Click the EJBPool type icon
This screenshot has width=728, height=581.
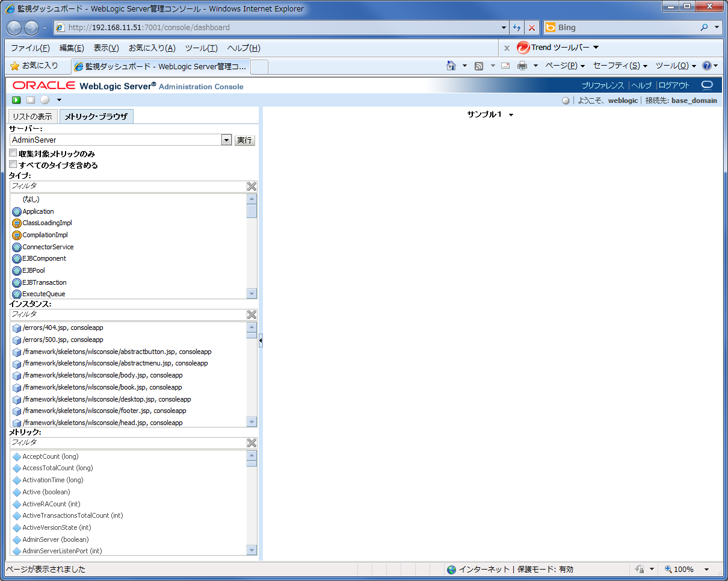[17, 271]
